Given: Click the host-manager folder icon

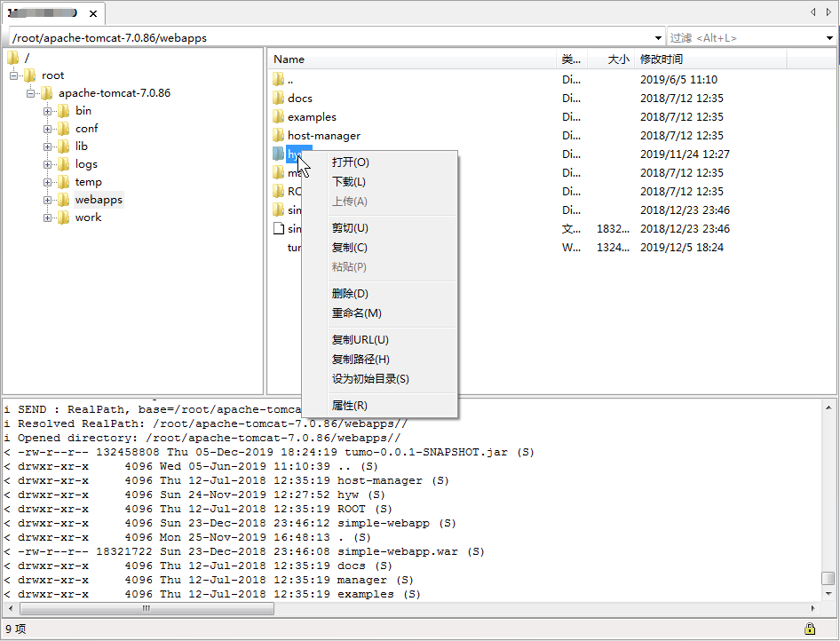Looking at the screenshot, I should pos(278,136).
